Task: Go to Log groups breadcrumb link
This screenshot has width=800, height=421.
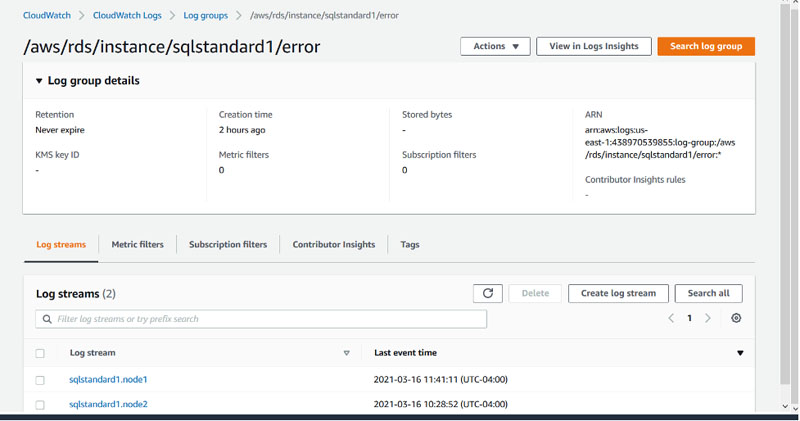Action: click(206, 15)
